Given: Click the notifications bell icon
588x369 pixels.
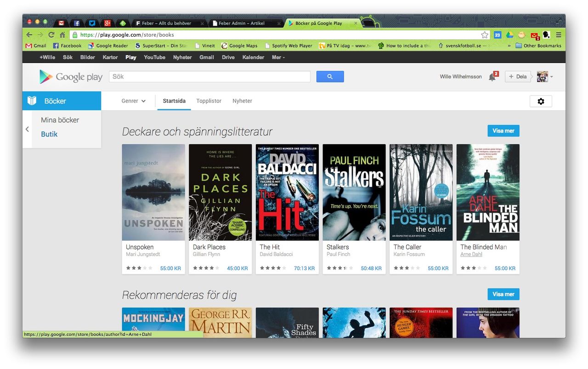Looking at the screenshot, I should [x=492, y=77].
